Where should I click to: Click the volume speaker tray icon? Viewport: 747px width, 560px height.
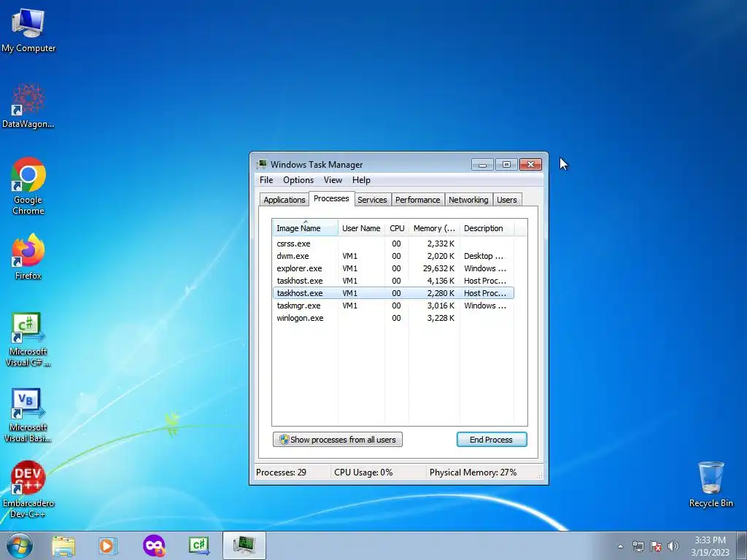[673, 546]
